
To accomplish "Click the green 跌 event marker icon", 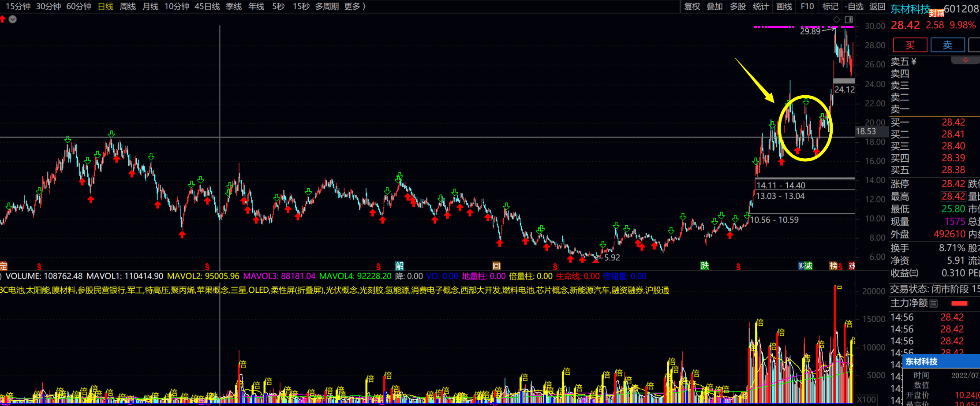I will coord(704,265).
